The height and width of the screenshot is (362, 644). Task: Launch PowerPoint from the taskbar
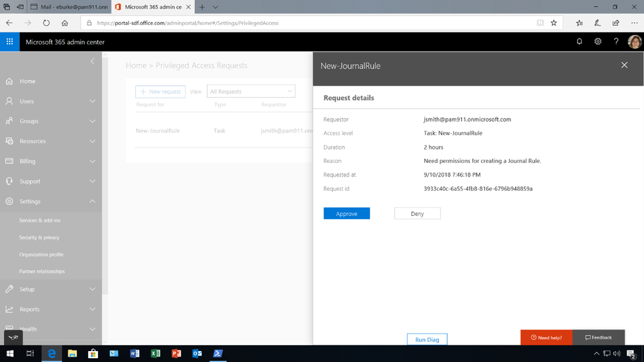coord(176,354)
